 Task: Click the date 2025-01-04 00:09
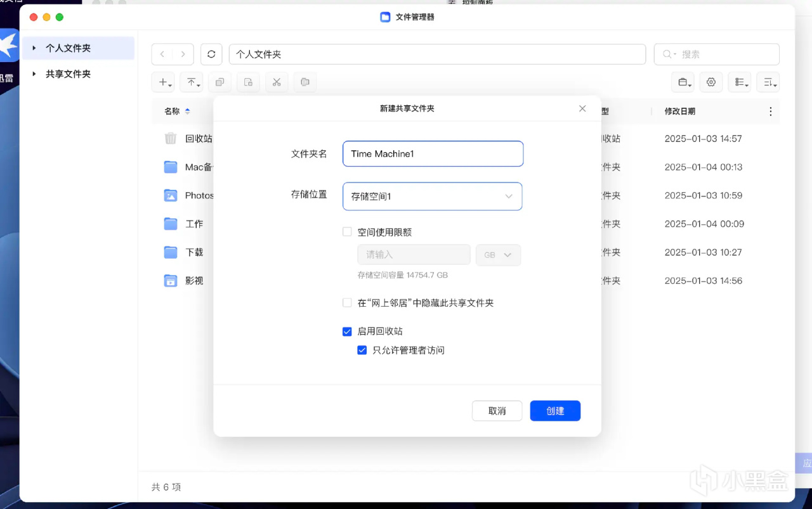[x=705, y=224]
